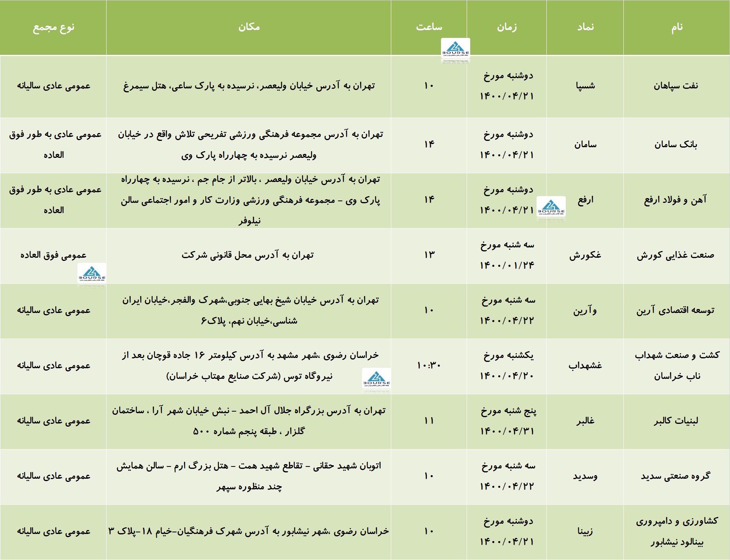Click the symbol 'غکورش'
730x560 pixels.
[x=585, y=255]
